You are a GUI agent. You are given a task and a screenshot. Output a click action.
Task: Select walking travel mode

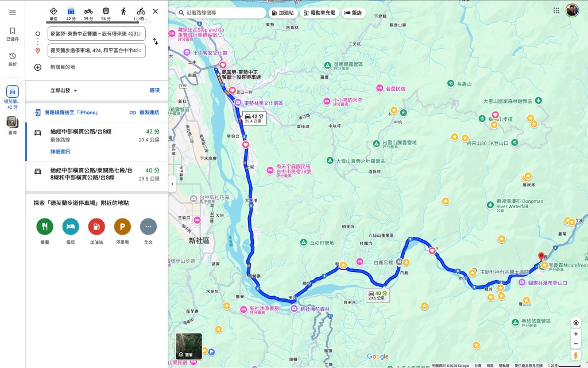click(123, 11)
